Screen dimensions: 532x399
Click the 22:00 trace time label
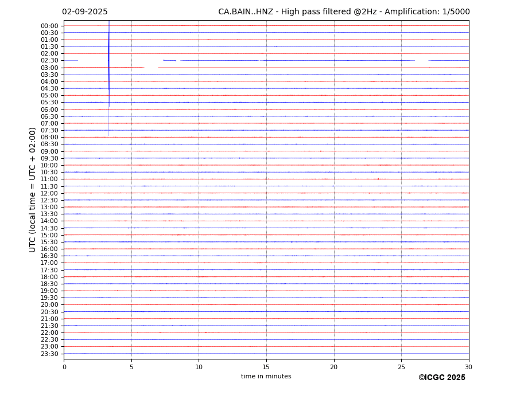click(x=49, y=333)
